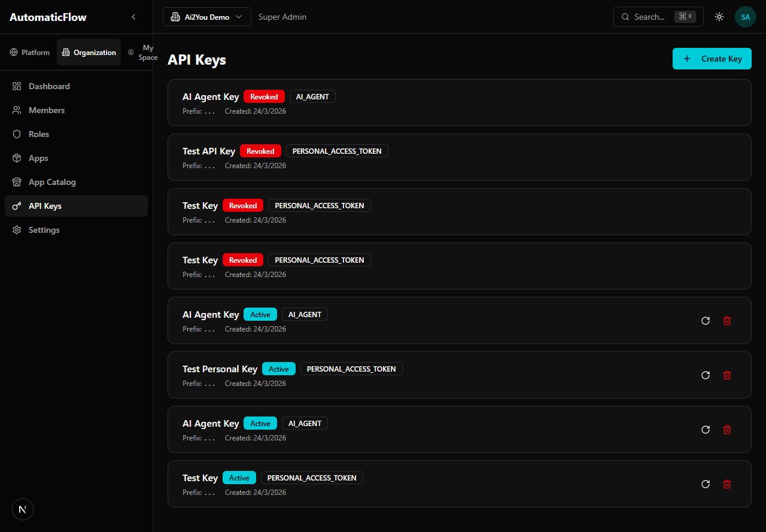Delete the Test Personal Key

coord(727,375)
